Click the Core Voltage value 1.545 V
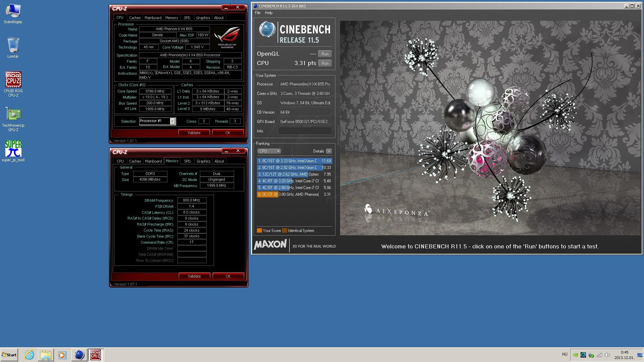The width and height of the screenshot is (644, 362). [197, 47]
